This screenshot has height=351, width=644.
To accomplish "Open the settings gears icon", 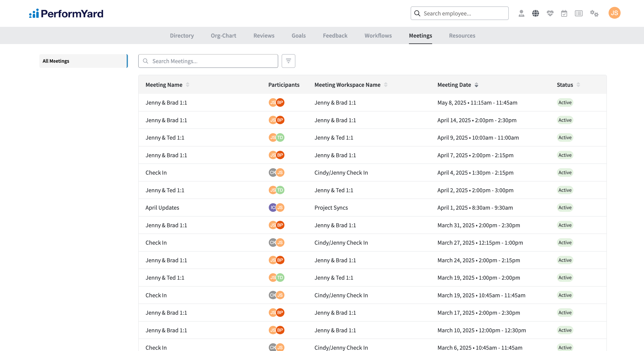I will pos(594,13).
